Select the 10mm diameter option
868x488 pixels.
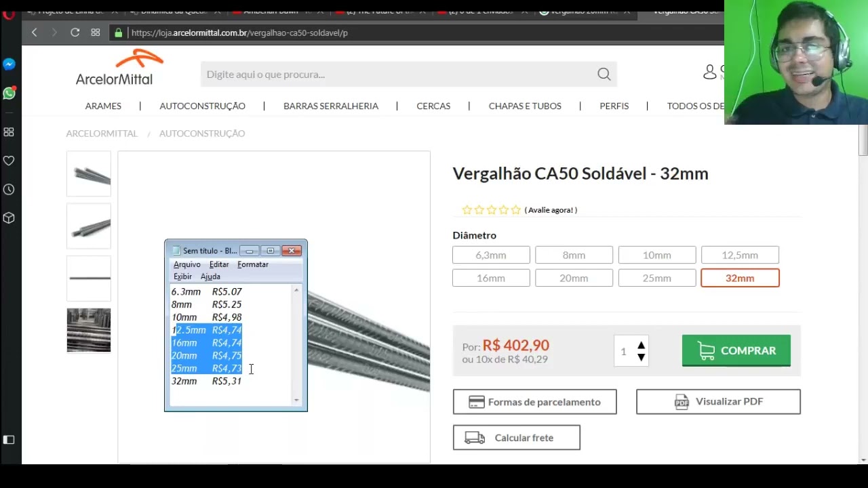pos(657,256)
